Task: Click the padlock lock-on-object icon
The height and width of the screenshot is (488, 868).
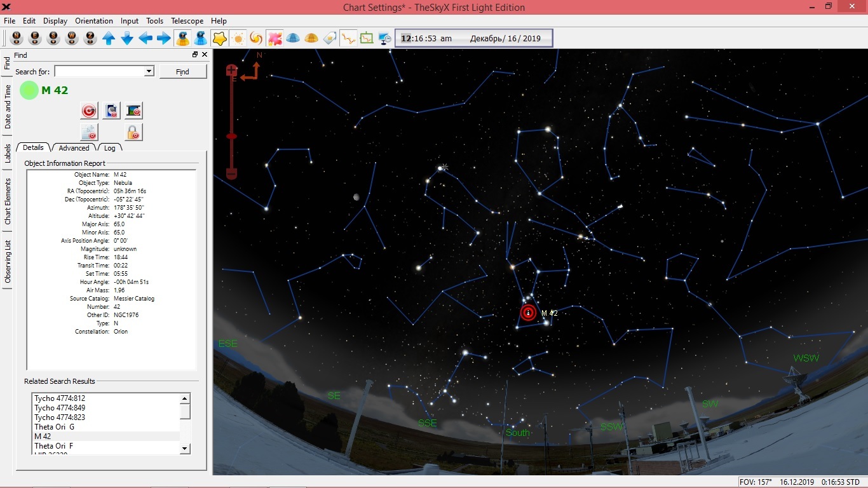Action: tap(134, 132)
